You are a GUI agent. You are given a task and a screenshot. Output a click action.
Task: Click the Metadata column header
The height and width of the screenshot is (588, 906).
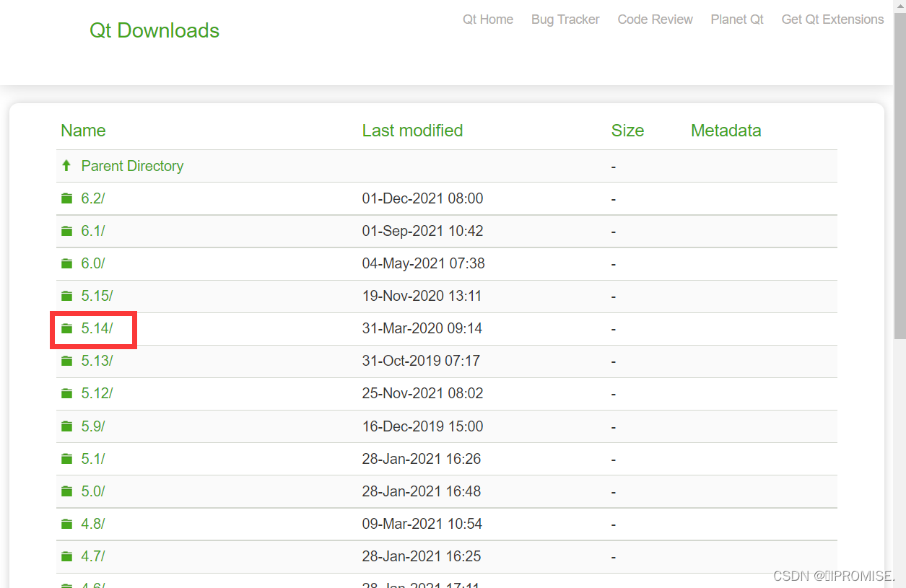pos(726,131)
